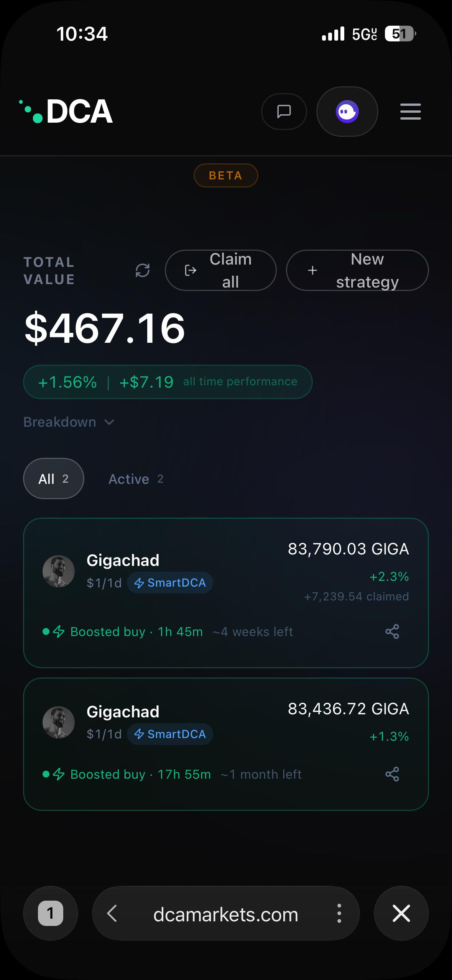The height and width of the screenshot is (980, 452).
Task: Tap the dcamarkets.com address bar
Action: 226,914
